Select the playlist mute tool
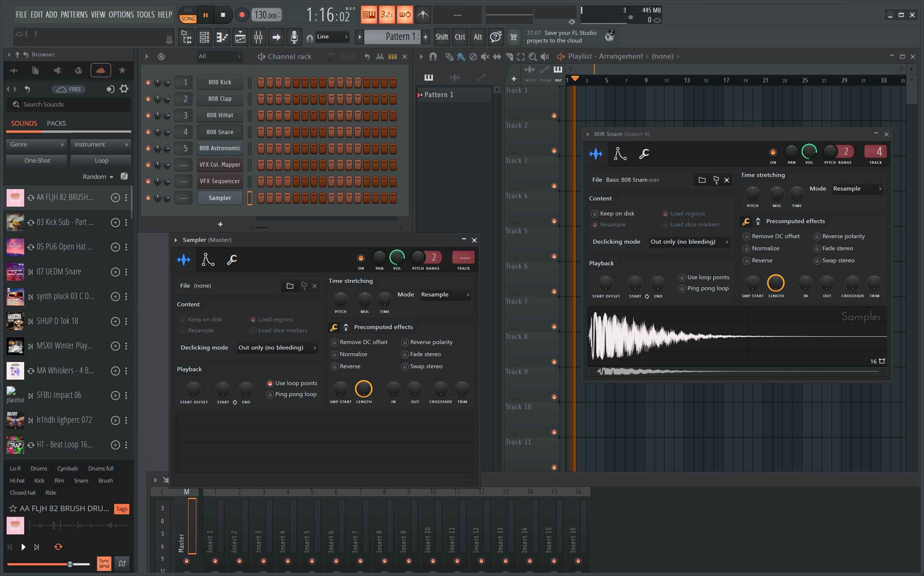This screenshot has width=924, height=576. click(485, 56)
